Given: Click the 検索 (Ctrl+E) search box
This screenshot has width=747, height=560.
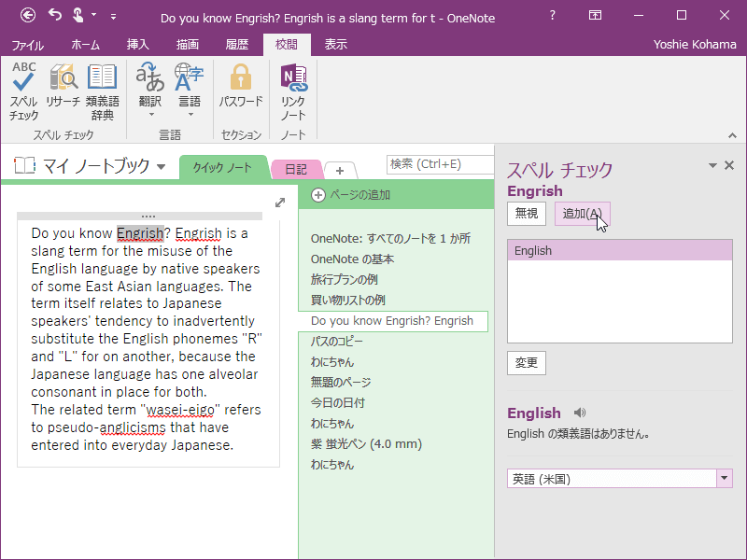Looking at the screenshot, I should [x=440, y=164].
